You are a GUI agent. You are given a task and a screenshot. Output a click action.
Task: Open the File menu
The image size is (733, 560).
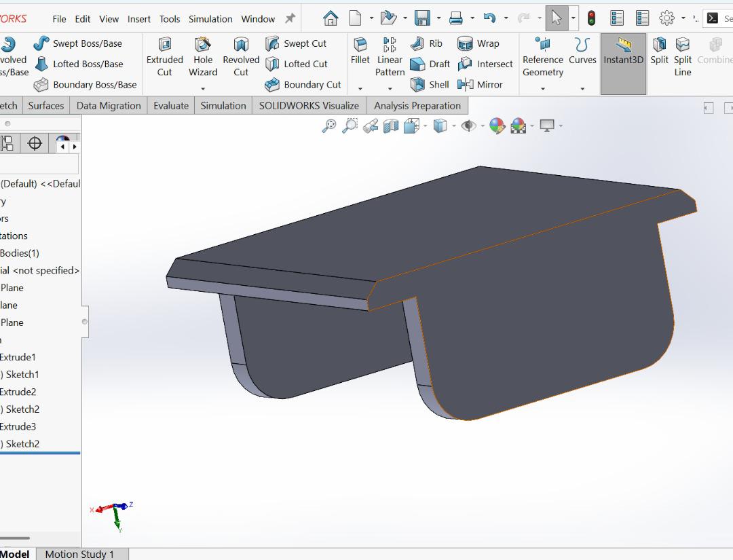pos(59,19)
